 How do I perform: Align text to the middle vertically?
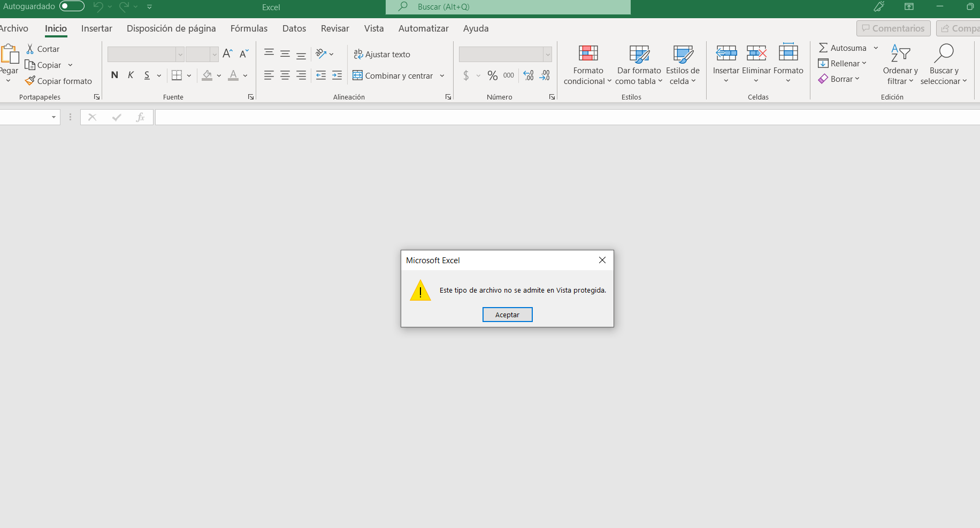[x=285, y=53]
